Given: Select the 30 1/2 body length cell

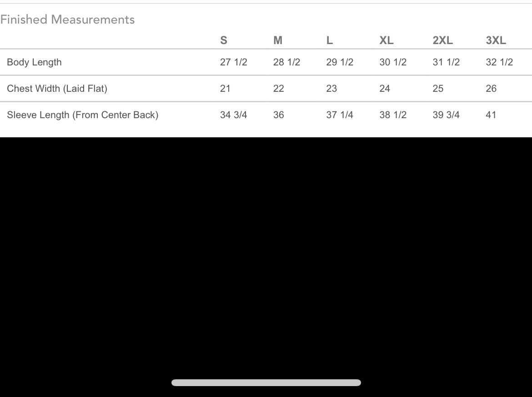Looking at the screenshot, I should click(x=393, y=62).
